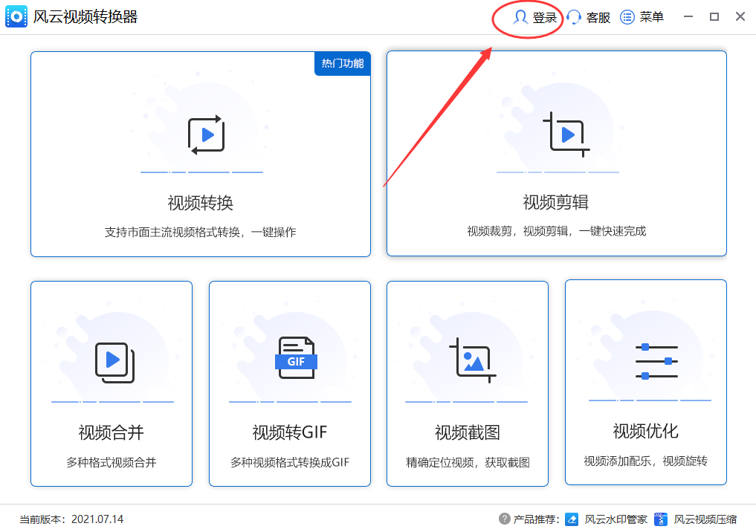Viewport: 756px width, 532px height.
Task: Click the 视频优化 sliders icon
Action: click(x=656, y=361)
